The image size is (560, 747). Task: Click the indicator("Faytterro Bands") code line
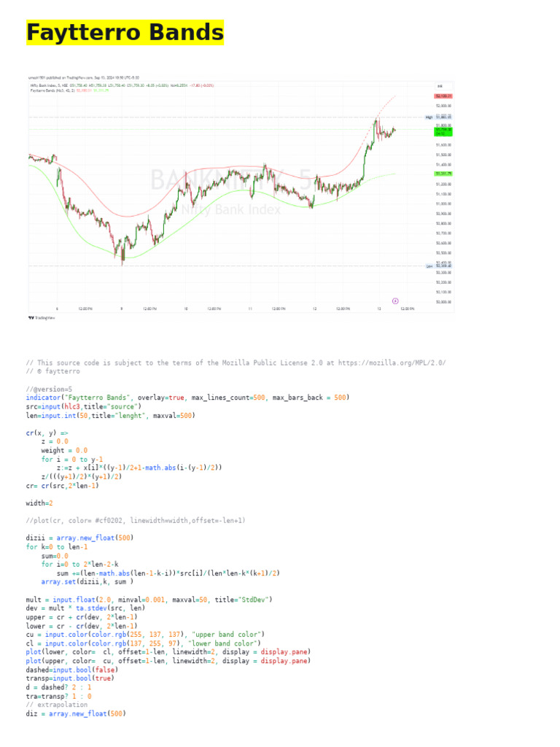pos(187,398)
